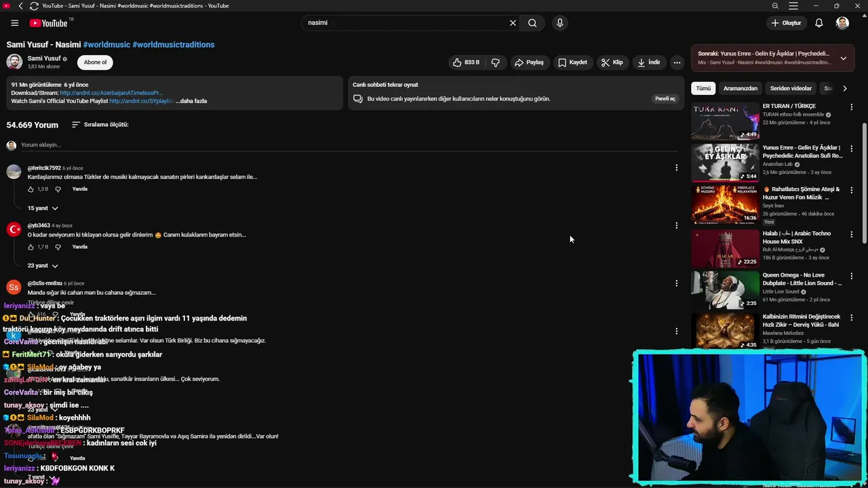This screenshot has width=868, height=488.
Task: Select the Tümü filter chip
Action: click(x=703, y=88)
